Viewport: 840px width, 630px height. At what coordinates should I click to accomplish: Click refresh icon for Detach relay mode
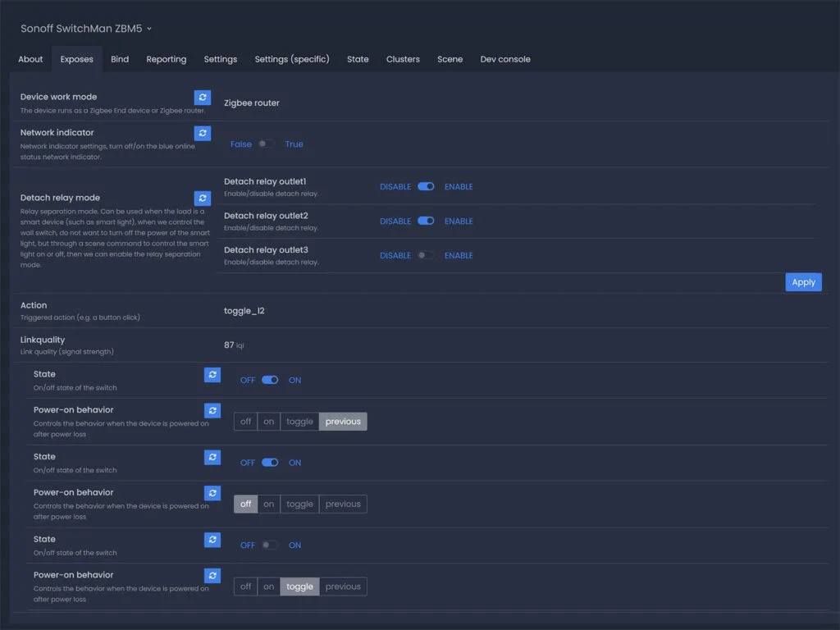click(203, 198)
